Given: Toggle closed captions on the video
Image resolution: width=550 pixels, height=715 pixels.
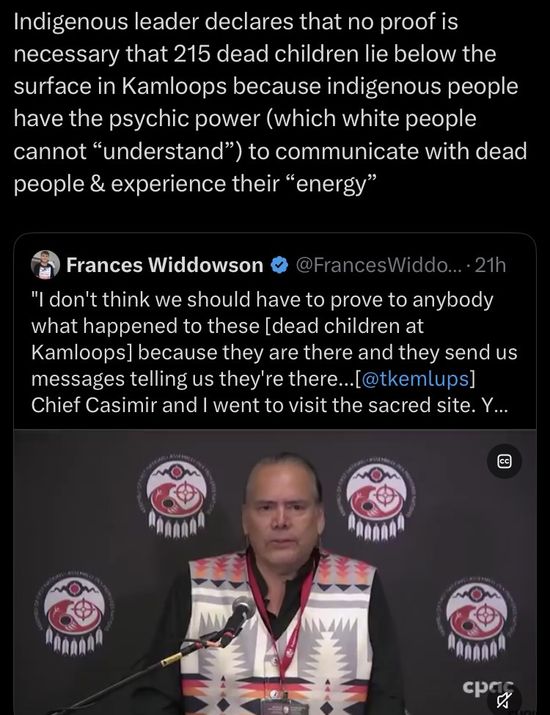Looking at the screenshot, I should [x=504, y=461].
